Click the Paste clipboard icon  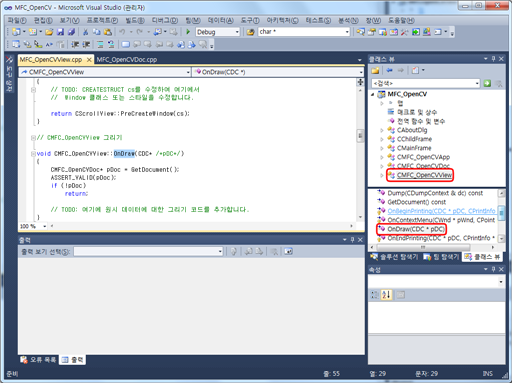click(108, 32)
